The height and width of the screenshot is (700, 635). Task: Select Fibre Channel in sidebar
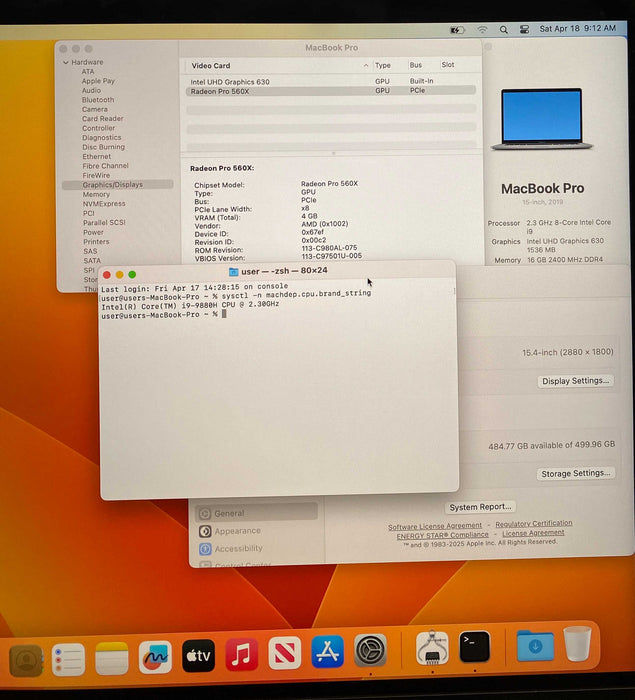tap(105, 166)
